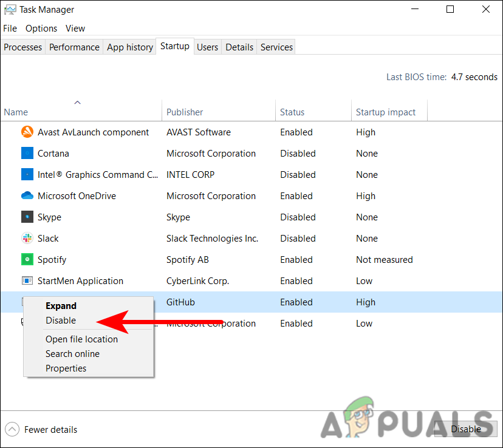
Task: Select the StartMen Application row name
Action: (80, 281)
